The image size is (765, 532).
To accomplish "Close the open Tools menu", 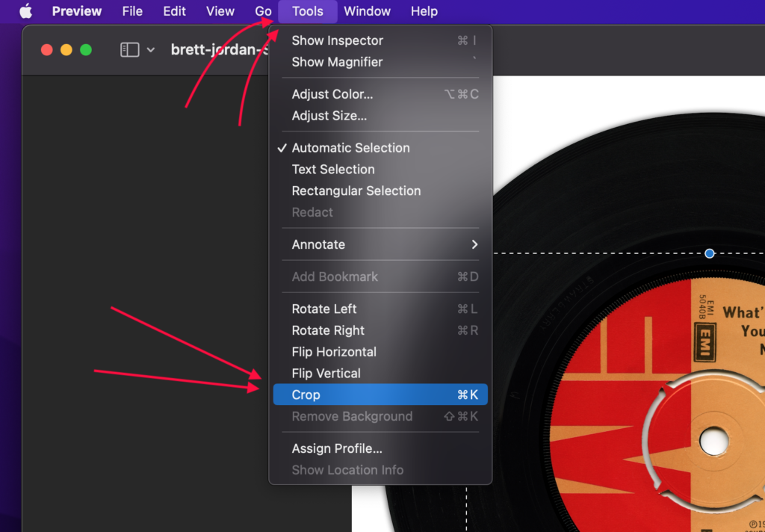I will [307, 10].
